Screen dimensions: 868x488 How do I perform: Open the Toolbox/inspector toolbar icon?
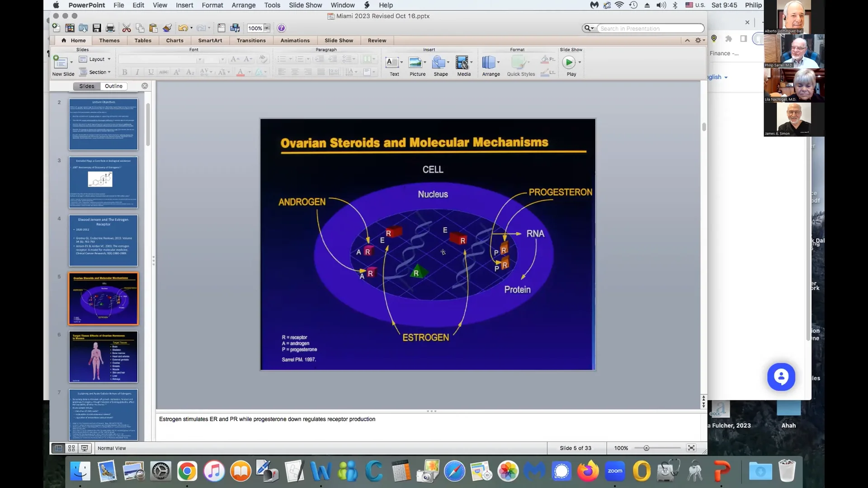point(221,28)
